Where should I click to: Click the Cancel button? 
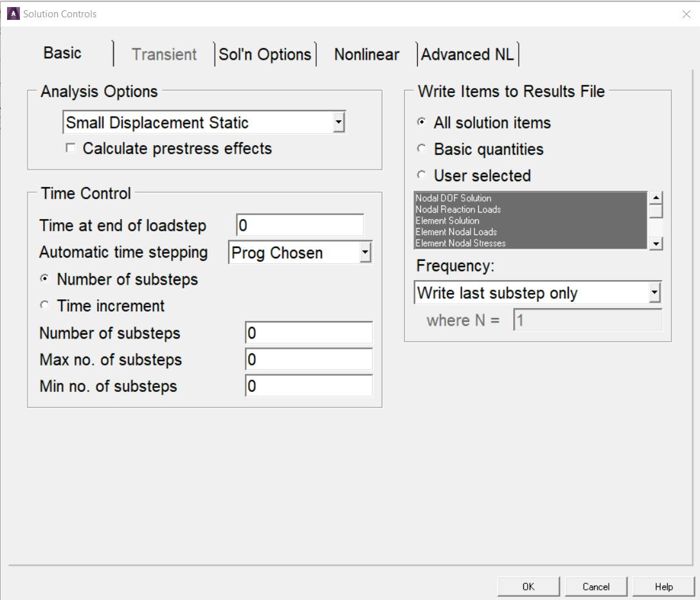point(596,587)
